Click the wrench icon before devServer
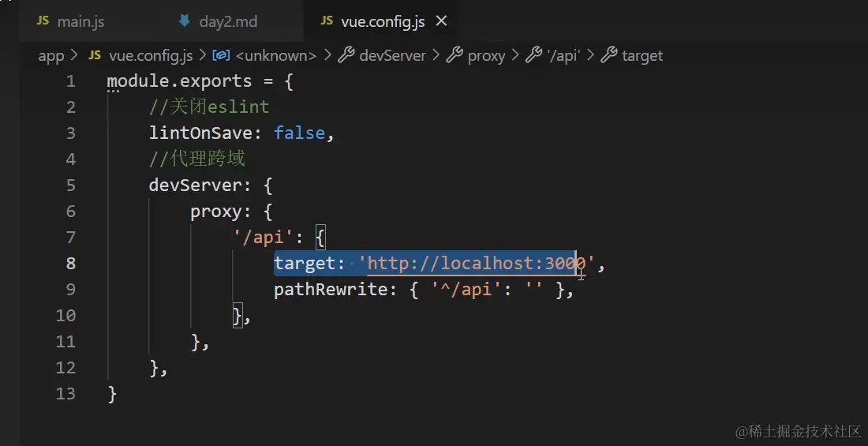 tap(346, 55)
